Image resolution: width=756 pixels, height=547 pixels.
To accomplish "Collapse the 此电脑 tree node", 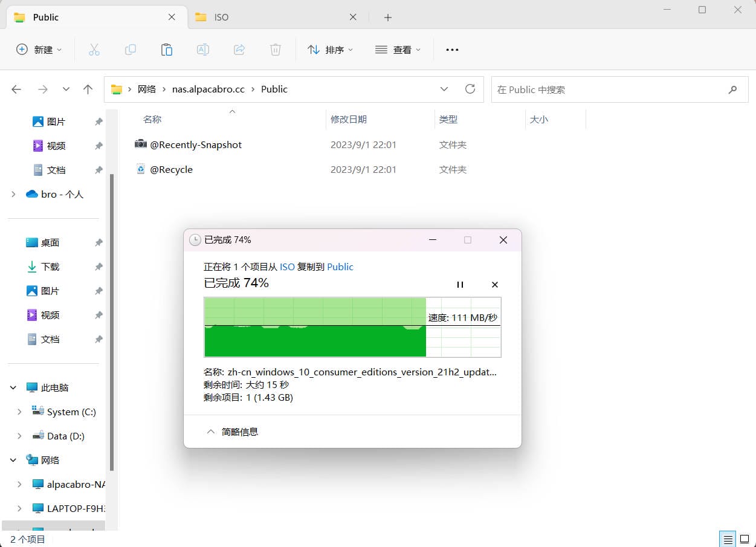I will coord(13,387).
